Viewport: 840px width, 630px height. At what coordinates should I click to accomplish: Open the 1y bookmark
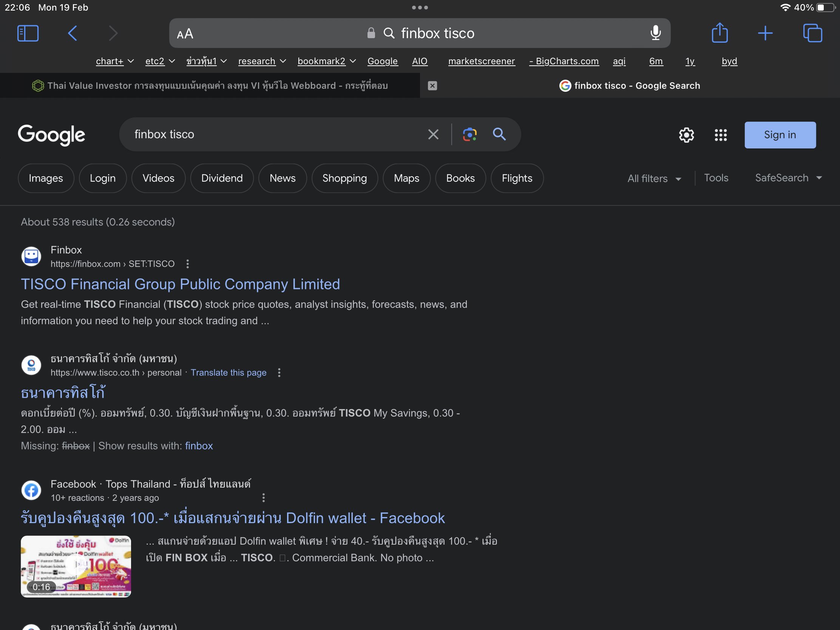pyautogui.click(x=690, y=61)
